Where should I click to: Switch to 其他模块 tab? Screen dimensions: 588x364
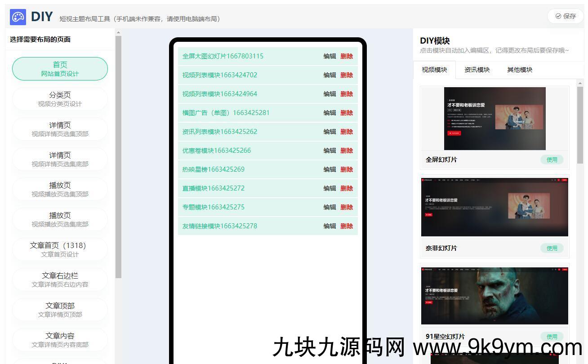pyautogui.click(x=520, y=70)
